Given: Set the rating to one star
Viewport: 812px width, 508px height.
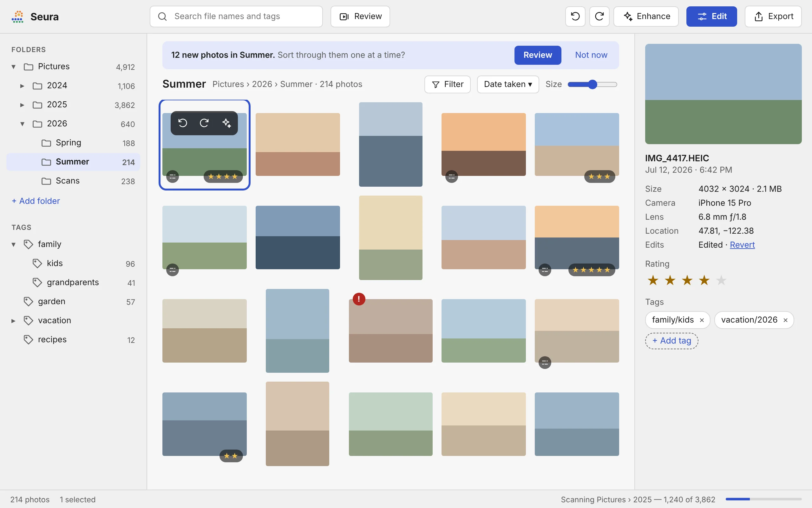Looking at the screenshot, I should [653, 280].
